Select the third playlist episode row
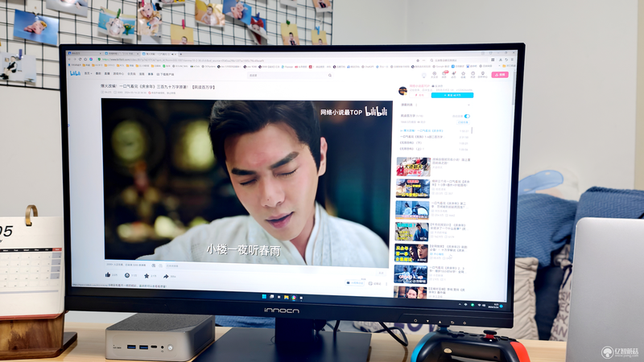644x362 pixels. [x=434, y=143]
